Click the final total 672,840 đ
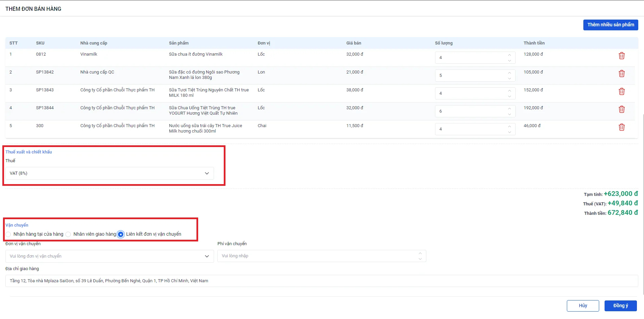Screen dimensions: 644x319 (x=623, y=213)
